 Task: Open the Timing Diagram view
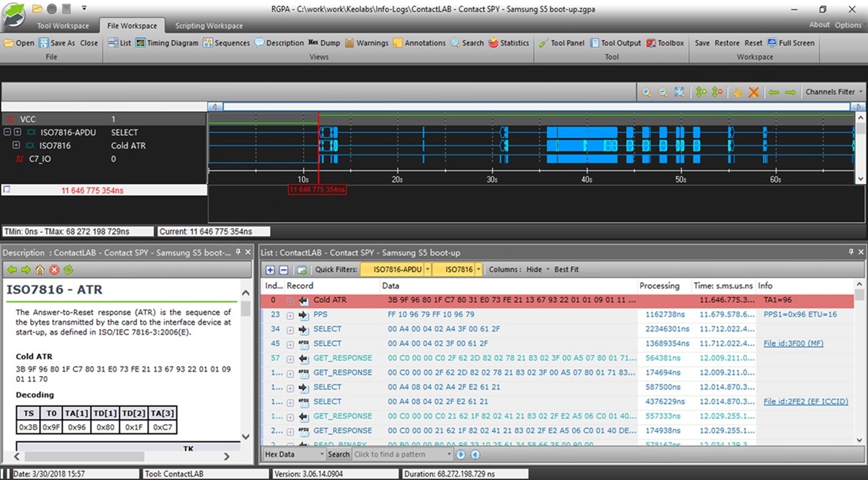(x=167, y=43)
